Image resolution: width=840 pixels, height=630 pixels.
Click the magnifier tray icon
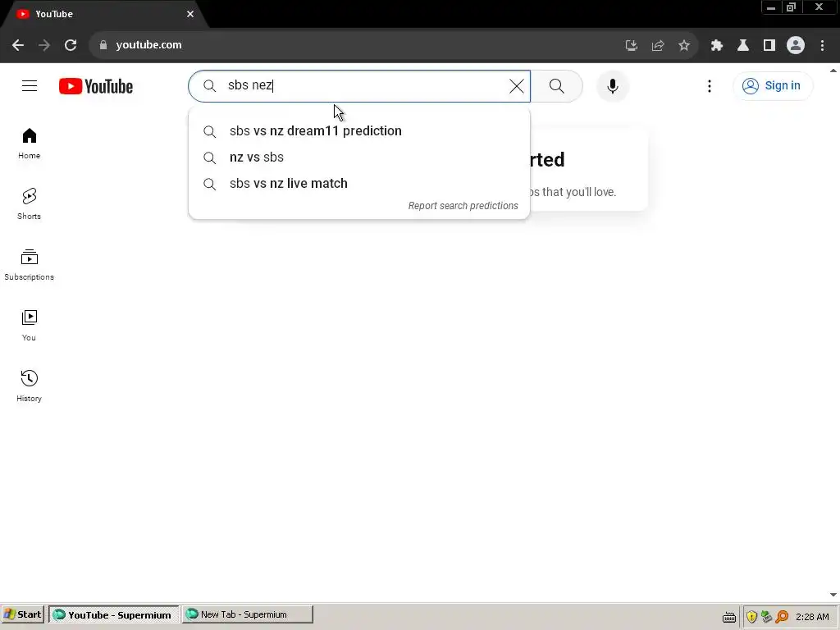tap(782, 617)
